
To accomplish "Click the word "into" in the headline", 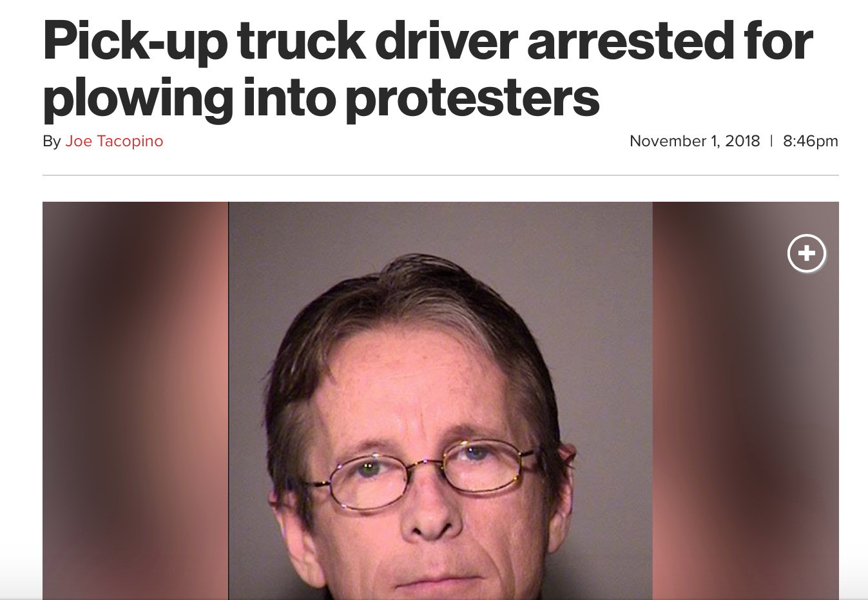I will click(290, 98).
